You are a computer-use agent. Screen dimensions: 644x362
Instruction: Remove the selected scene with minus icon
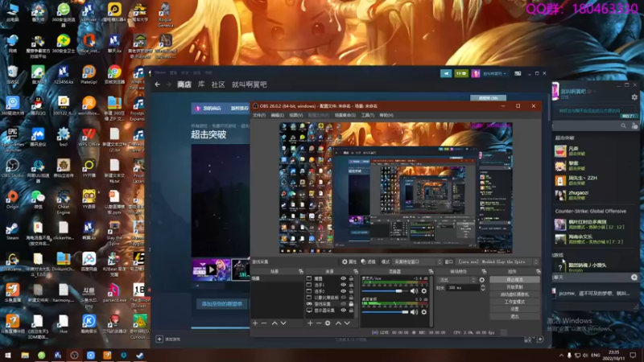264,323
